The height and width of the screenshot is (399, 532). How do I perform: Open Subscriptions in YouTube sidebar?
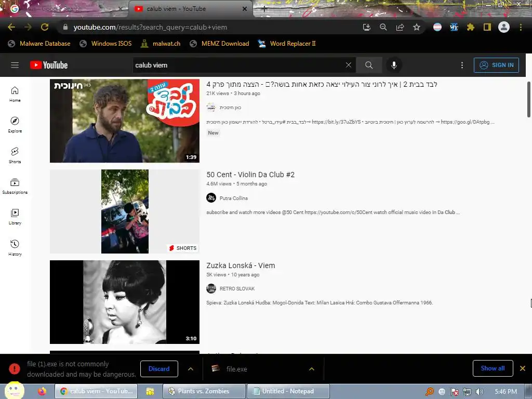15,187
